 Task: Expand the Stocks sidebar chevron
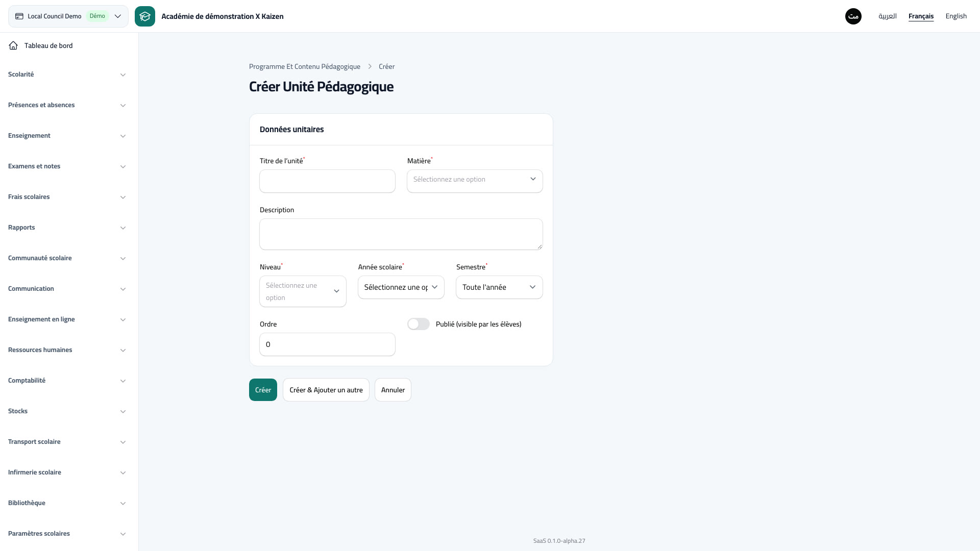[123, 412]
